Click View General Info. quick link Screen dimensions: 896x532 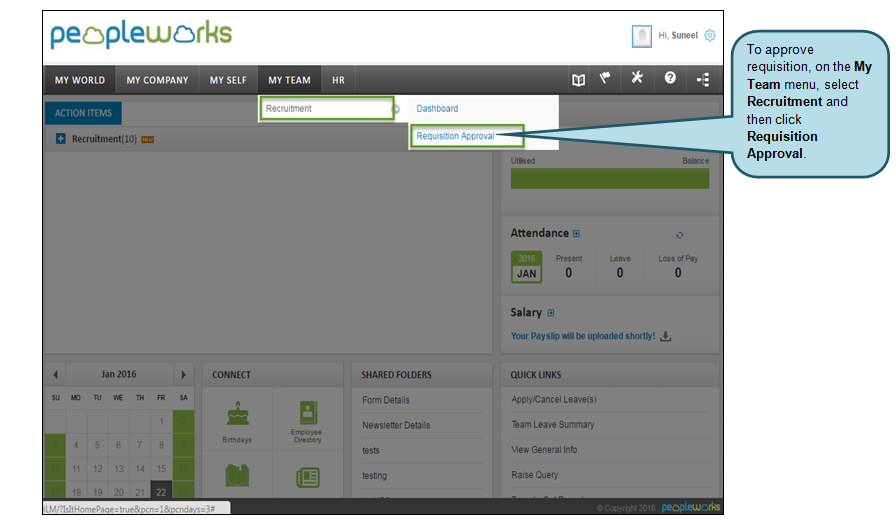(x=545, y=450)
